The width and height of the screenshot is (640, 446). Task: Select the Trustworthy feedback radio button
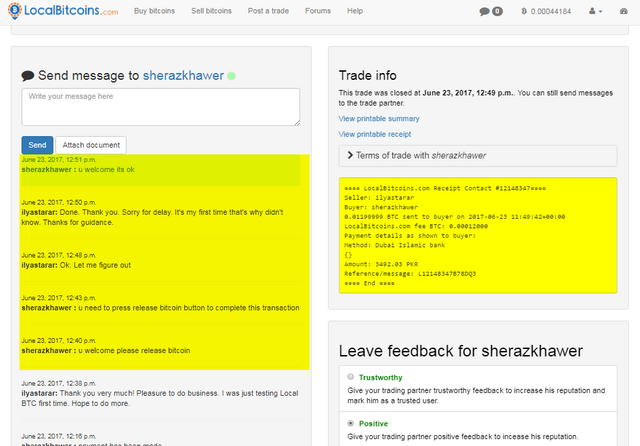pos(351,377)
